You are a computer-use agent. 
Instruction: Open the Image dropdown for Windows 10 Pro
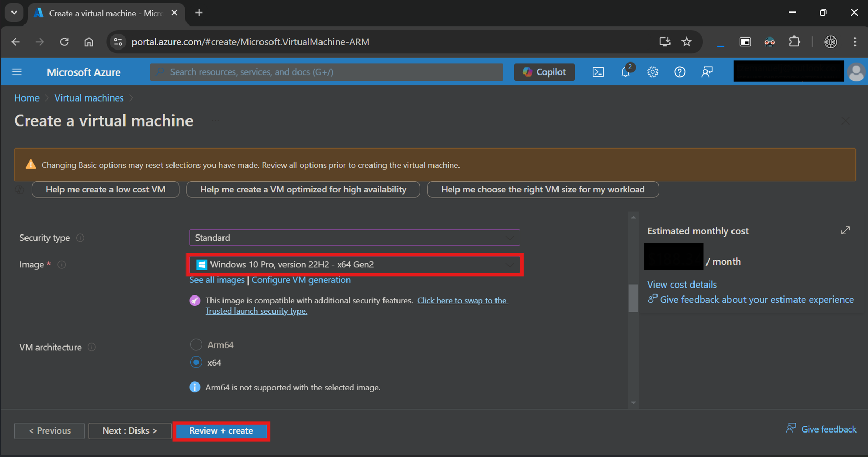354,265
